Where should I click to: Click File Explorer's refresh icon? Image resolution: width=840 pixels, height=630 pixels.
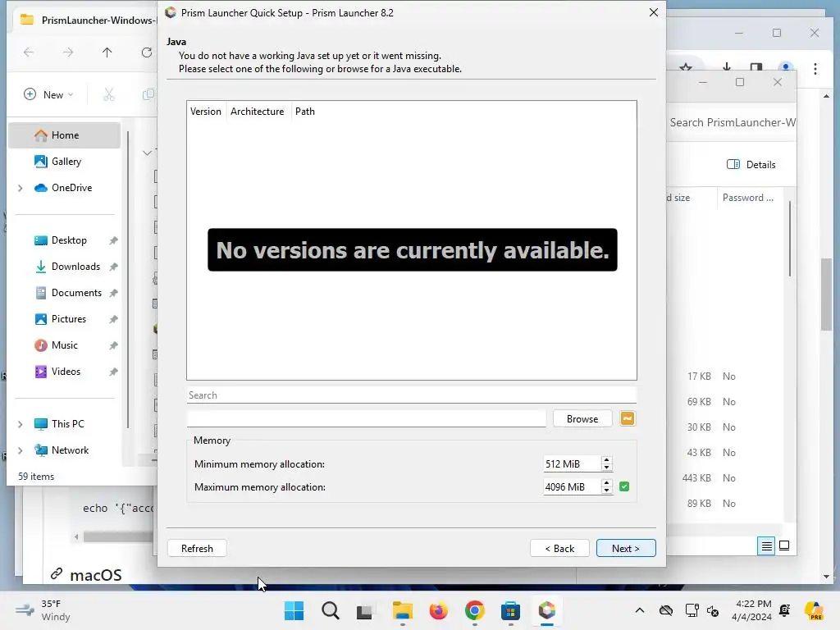pyautogui.click(x=147, y=52)
